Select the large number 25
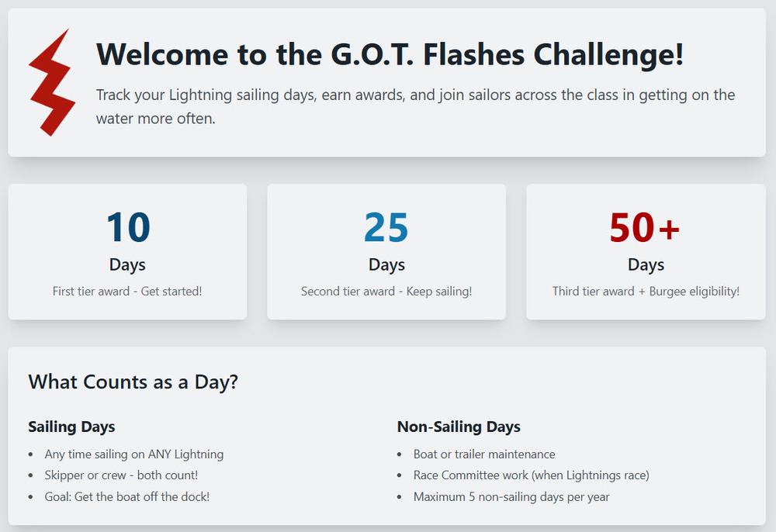 coord(386,227)
